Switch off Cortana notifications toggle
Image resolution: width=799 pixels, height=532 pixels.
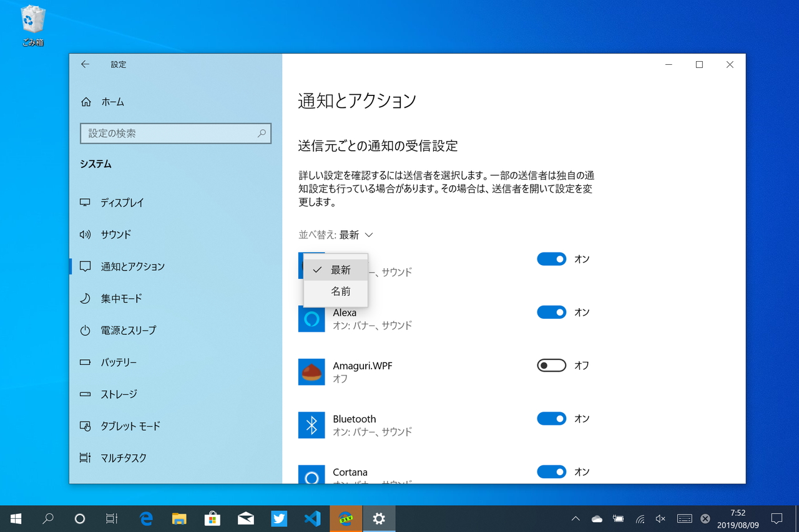pos(552,472)
